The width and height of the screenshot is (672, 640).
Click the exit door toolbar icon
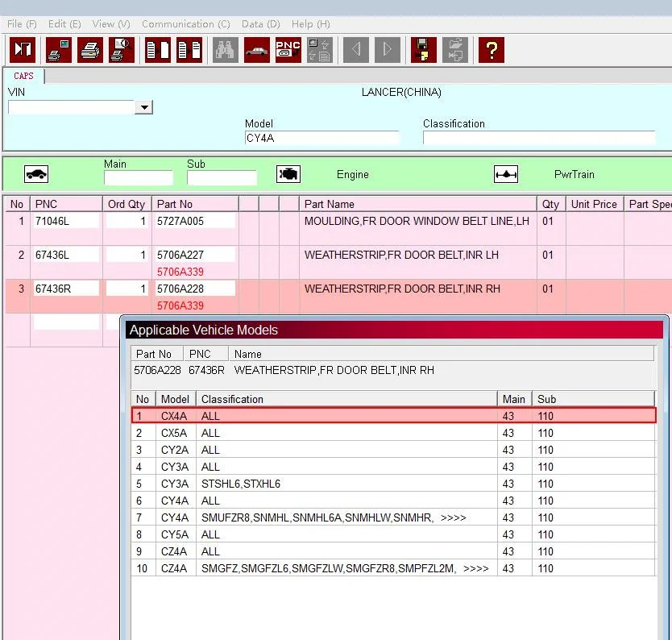22,50
